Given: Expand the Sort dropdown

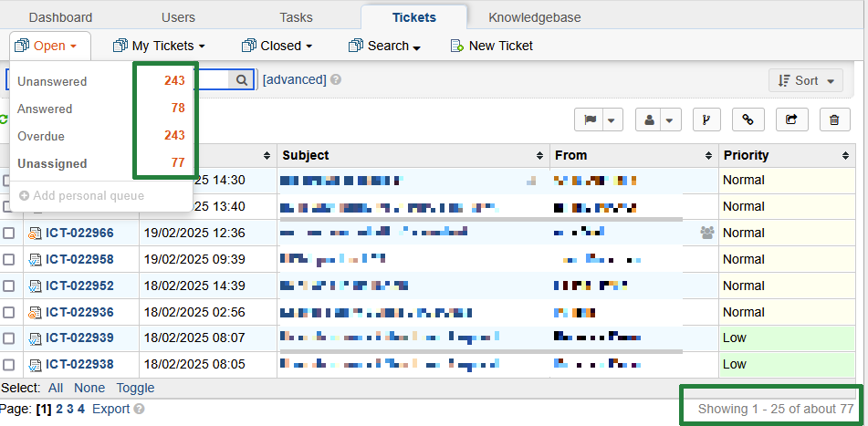Looking at the screenshot, I should click(805, 81).
